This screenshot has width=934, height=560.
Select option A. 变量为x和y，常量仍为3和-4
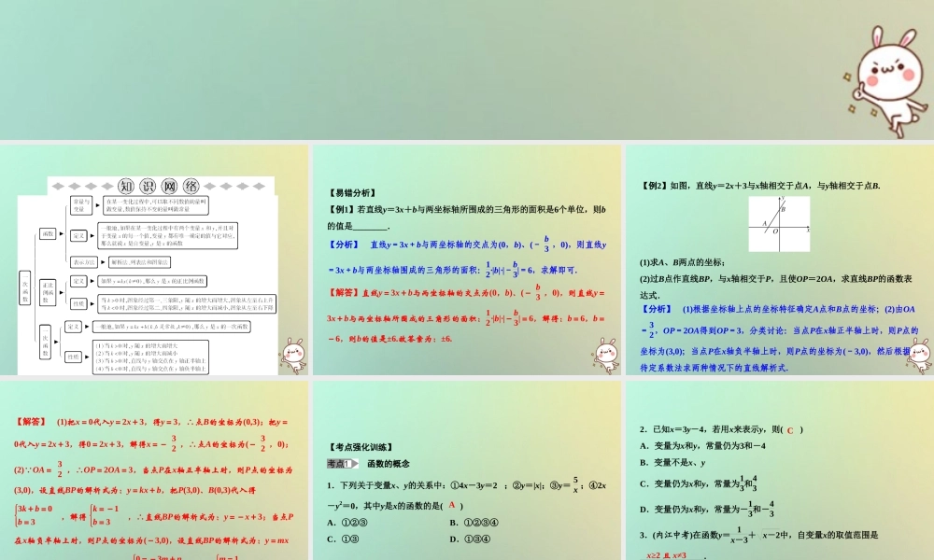pyautogui.click(x=703, y=446)
